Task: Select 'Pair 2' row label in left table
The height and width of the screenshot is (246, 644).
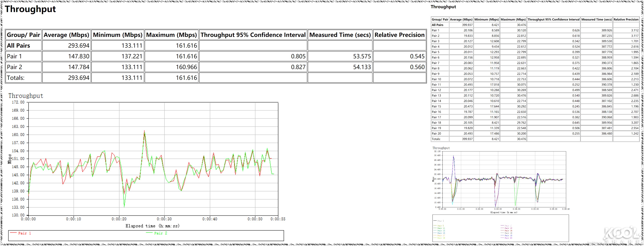Action: [14, 67]
